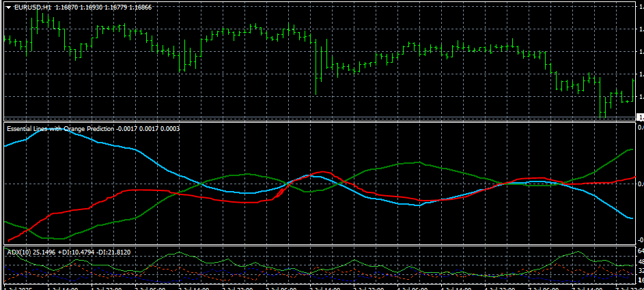Select the ADX(10) 25.1496 indicator label
The height and width of the screenshot is (290, 644).
tap(30, 252)
